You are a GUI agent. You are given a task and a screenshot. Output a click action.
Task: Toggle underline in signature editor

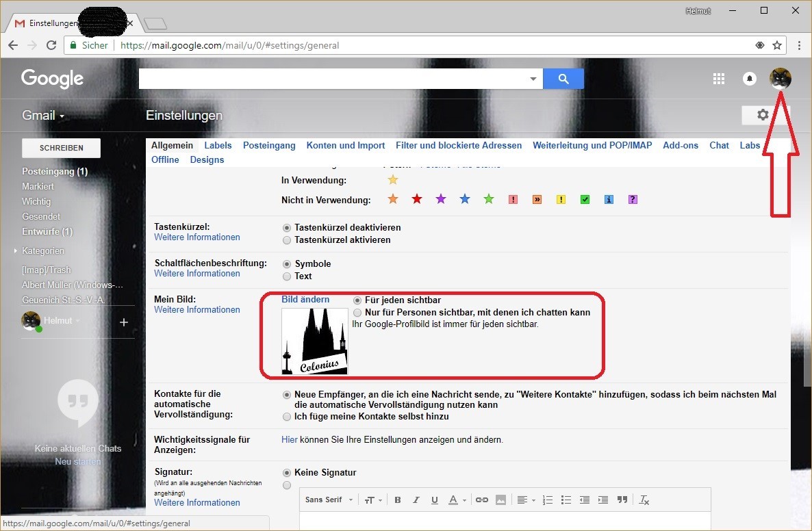pyautogui.click(x=435, y=500)
